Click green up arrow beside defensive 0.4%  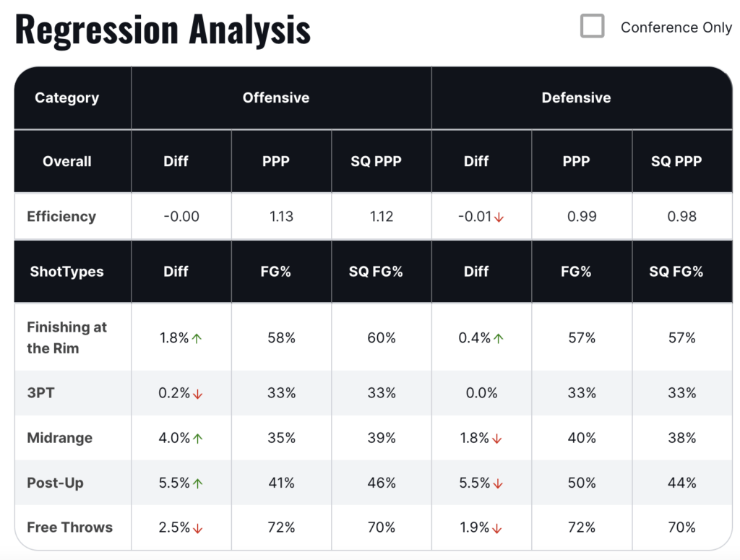tap(498, 338)
